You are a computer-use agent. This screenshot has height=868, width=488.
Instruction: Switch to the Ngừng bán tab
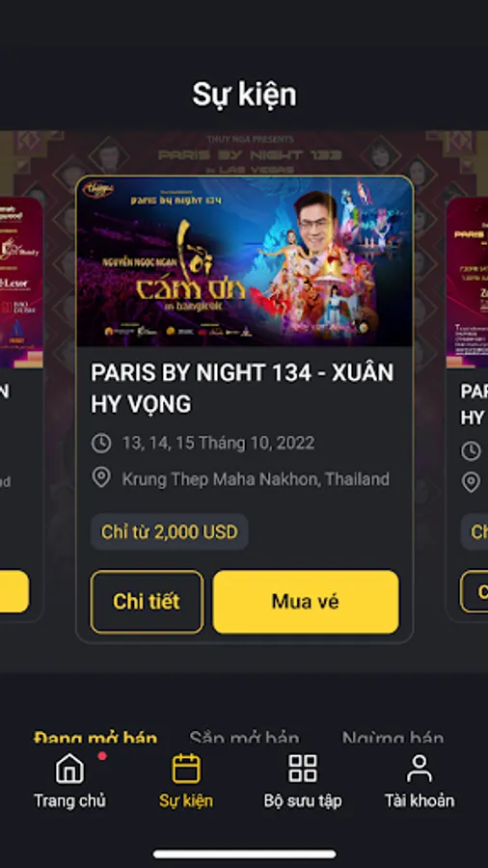393,738
